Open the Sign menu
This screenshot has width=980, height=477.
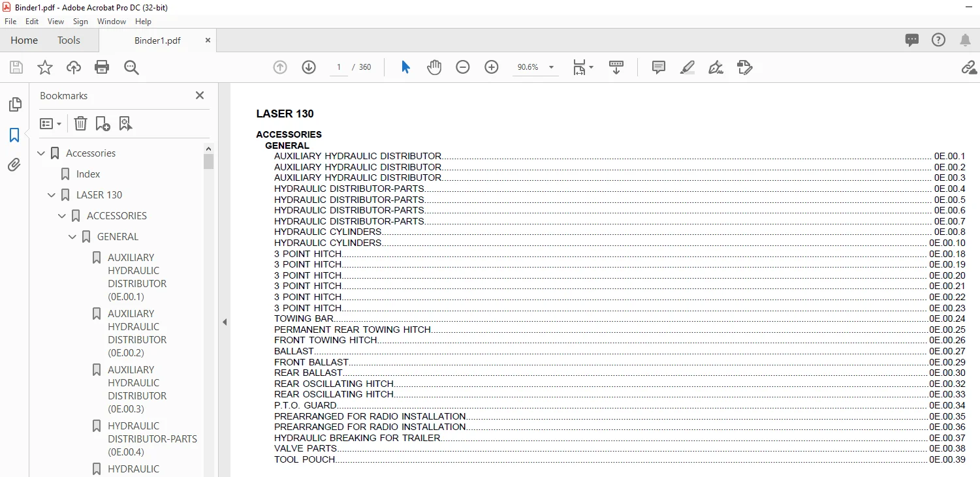[80, 22]
